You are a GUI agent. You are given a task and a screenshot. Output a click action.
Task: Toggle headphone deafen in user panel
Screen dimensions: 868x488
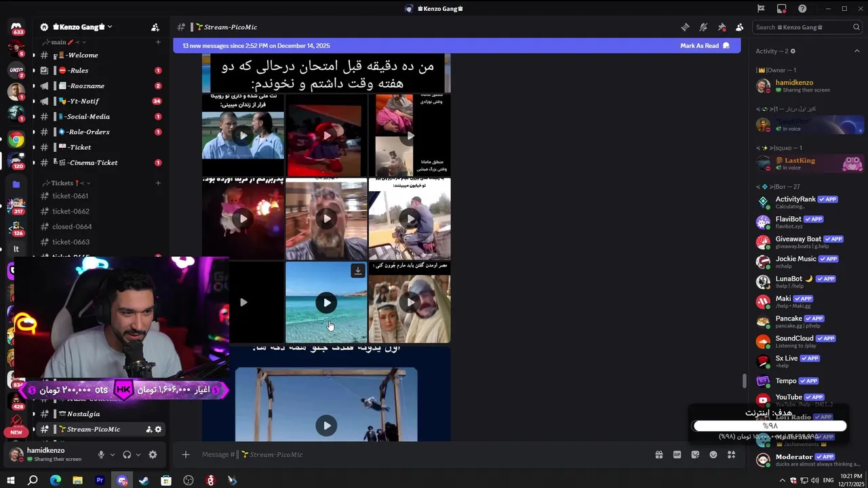pos(127,455)
